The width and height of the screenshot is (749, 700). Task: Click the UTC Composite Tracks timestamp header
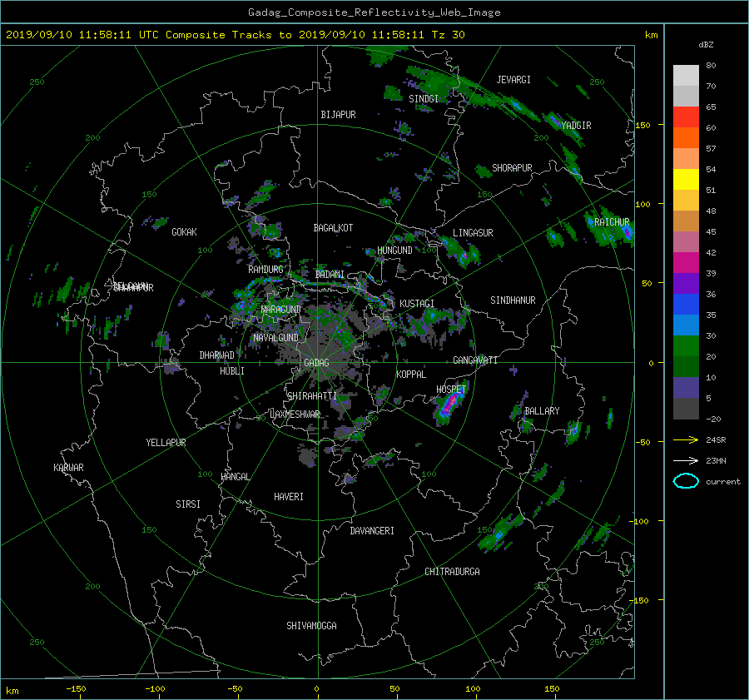click(x=235, y=35)
